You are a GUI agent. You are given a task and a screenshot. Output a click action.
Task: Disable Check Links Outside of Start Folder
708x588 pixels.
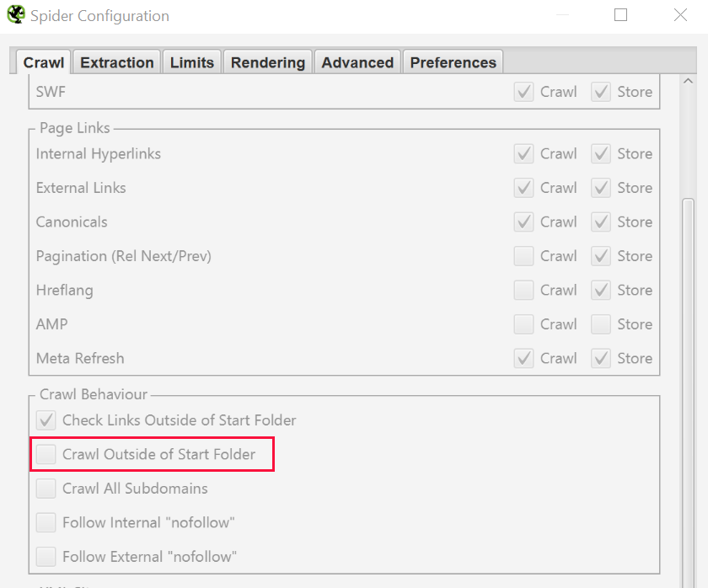[x=46, y=420]
